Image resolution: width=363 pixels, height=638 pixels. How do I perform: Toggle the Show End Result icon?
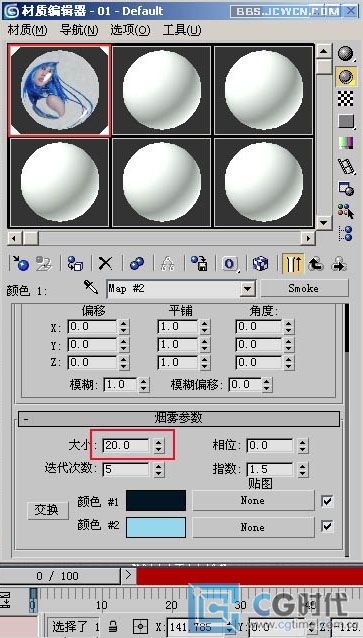coord(293,263)
